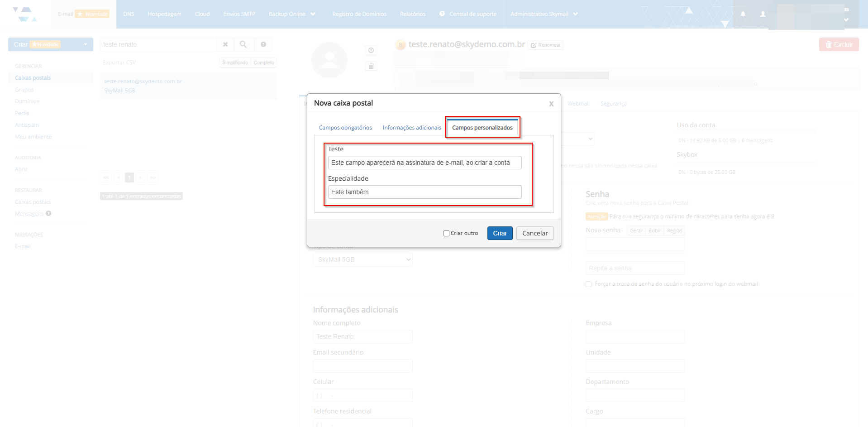This screenshot has width=868, height=427.
Task: Clear the search box with X icon
Action: [x=225, y=44]
